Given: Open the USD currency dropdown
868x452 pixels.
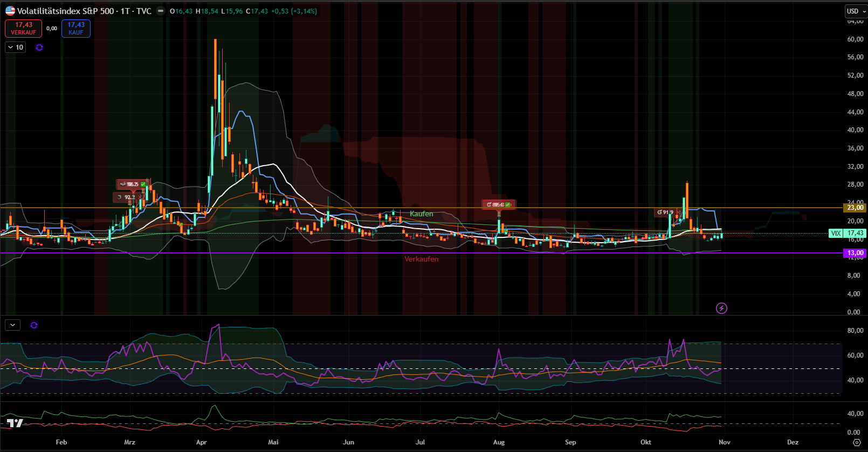Looking at the screenshot, I should (855, 11).
